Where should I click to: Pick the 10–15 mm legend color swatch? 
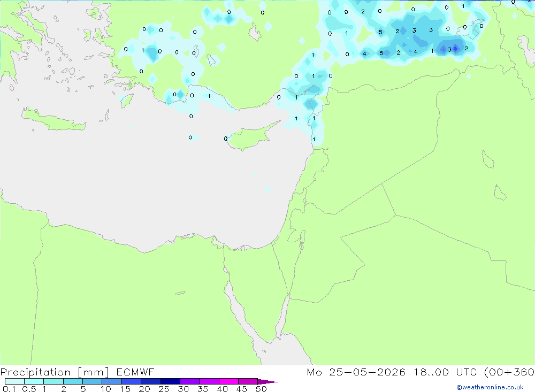[x=112, y=381]
